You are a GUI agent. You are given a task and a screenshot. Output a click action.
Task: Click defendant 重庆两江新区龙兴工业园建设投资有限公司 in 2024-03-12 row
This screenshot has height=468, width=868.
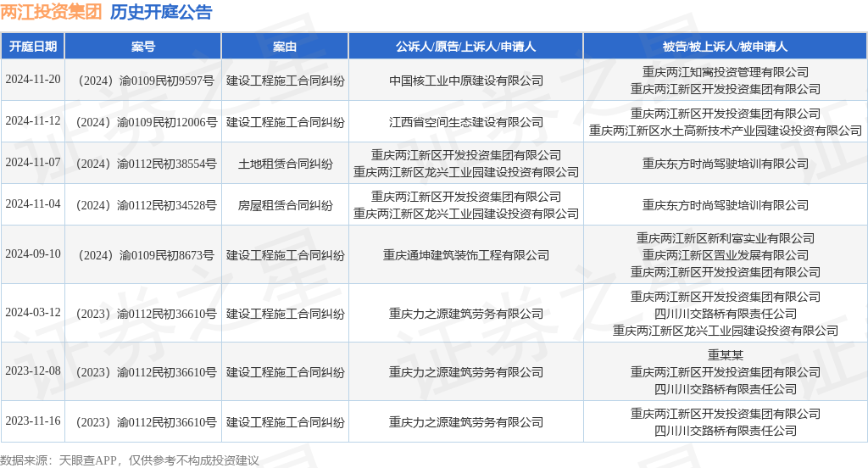click(x=726, y=331)
